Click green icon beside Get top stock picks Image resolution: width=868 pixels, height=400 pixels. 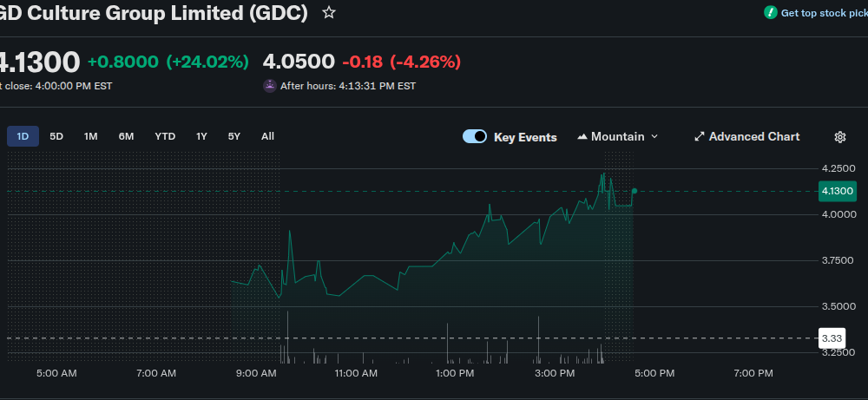click(x=770, y=13)
